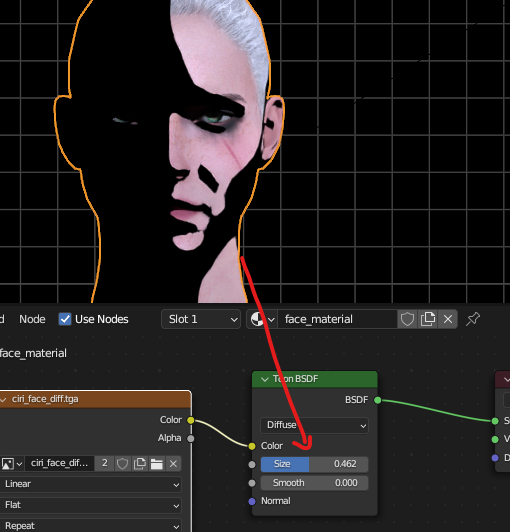Click the image texture Alpha output socket
Screen dimensions: 510x532
[x=191, y=438]
